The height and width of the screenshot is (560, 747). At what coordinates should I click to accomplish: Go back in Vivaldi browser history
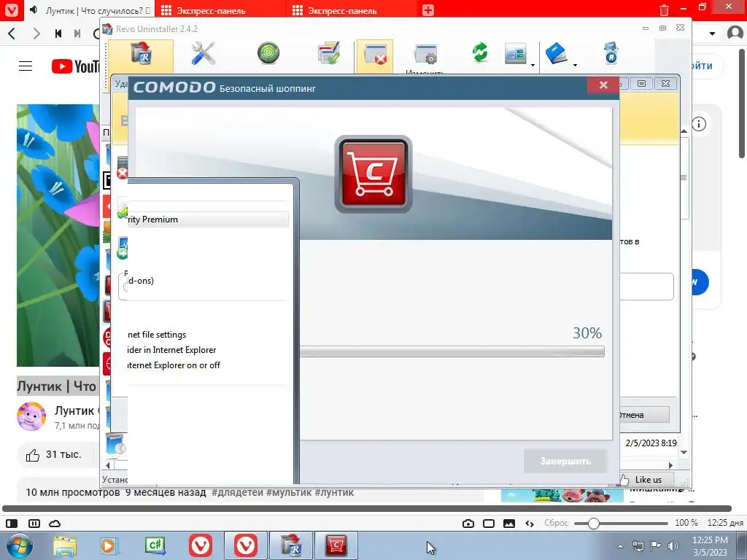[x=12, y=34]
